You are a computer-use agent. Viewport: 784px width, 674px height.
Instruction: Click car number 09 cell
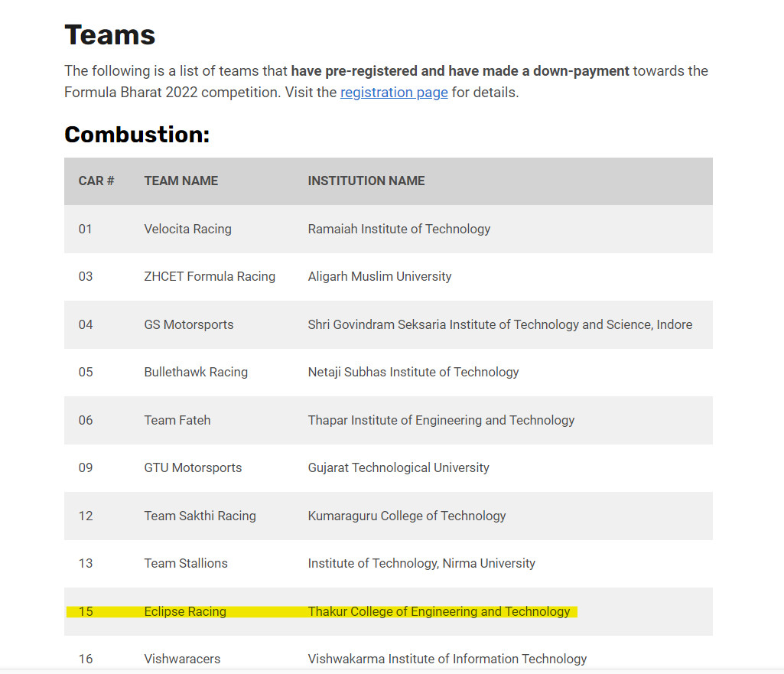pos(86,467)
